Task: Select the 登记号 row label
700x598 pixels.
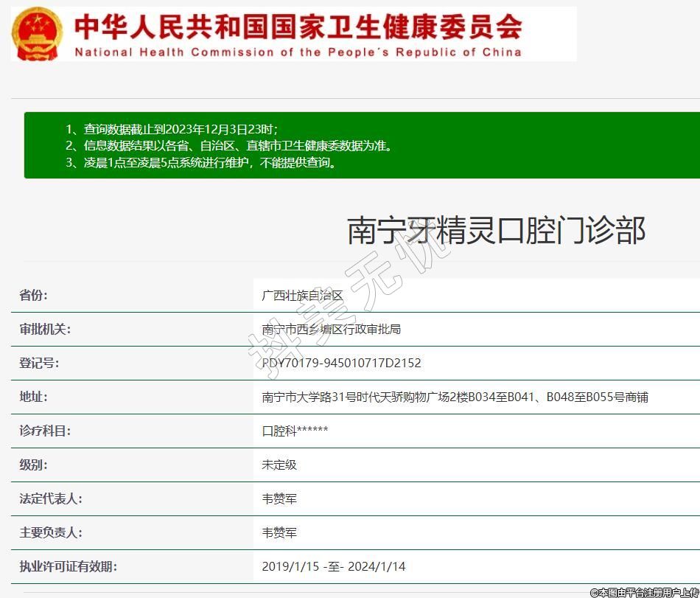Action: coord(39,363)
